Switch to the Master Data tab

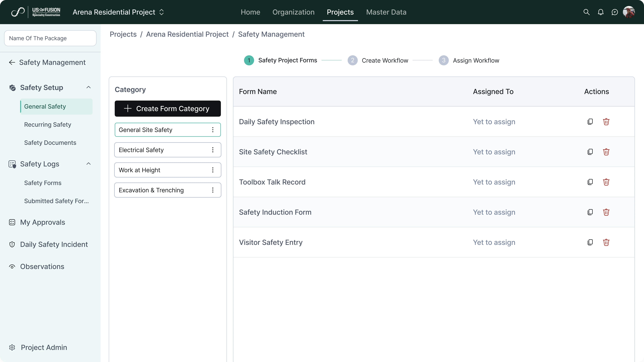[x=386, y=12]
